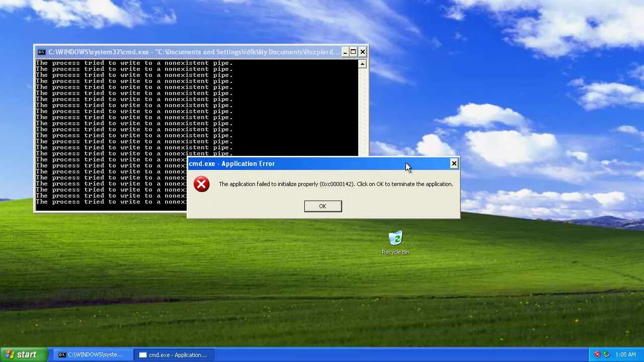Screen dimensions: 644x362
Task: Activate the cmd.exe - Application... taskbar button
Action: (x=174, y=354)
